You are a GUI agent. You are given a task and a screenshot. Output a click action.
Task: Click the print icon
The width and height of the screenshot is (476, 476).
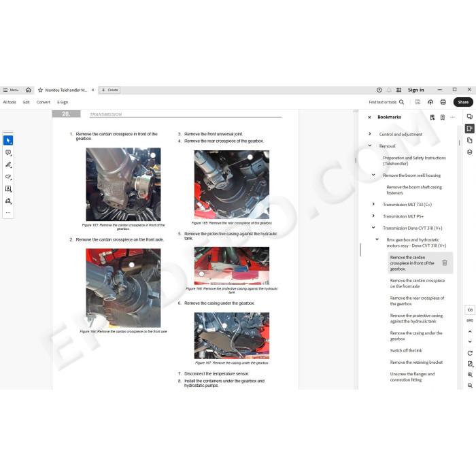pyautogui.click(x=443, y=102)
